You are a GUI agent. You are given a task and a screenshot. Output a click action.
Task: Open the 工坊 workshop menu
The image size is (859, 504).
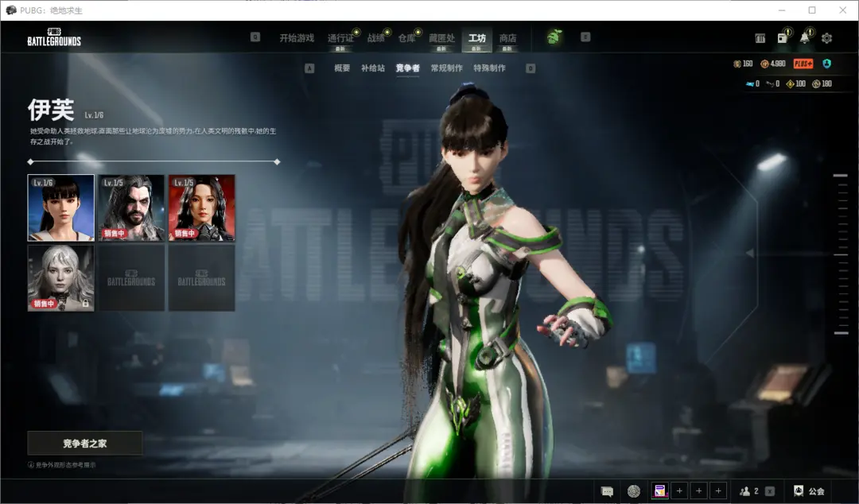click(476, 38)
